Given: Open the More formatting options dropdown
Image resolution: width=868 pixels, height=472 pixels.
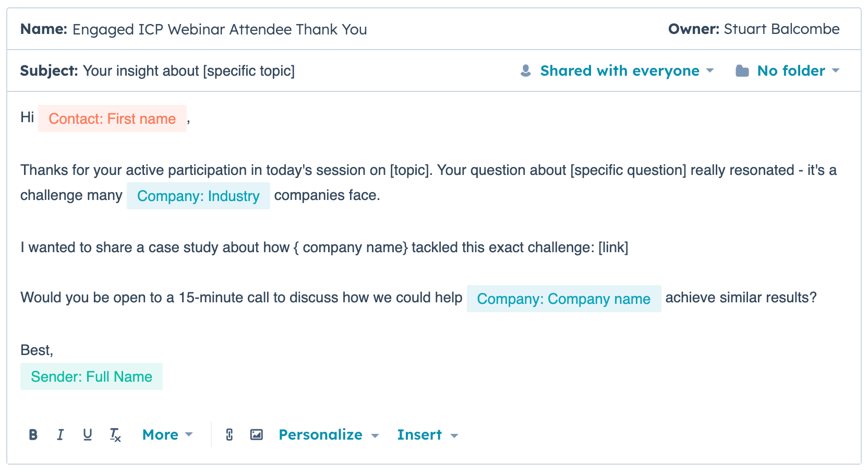Looking at the screenshot, I should (x=167, y=435).
